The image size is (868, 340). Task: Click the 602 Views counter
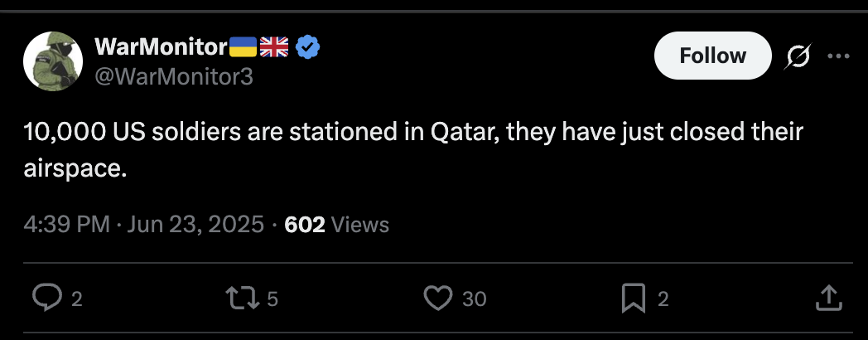click(x=336, y=225)
